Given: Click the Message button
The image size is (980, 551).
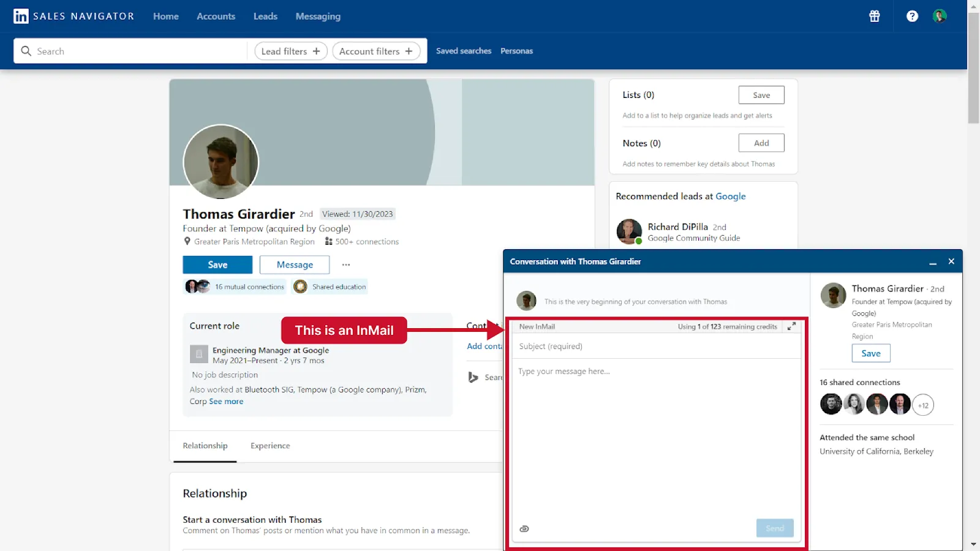Looking at the screenshot, I should coord(295,264).
